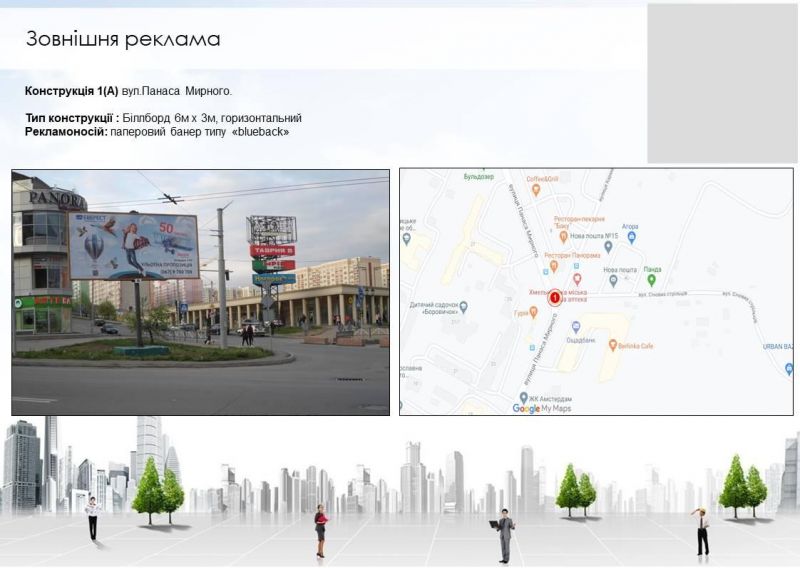The width and height of the screenshot is (800, 568).
Task: Click the blue pin below URBAN label
Action: pyautogui.click(x=789, y=368)
